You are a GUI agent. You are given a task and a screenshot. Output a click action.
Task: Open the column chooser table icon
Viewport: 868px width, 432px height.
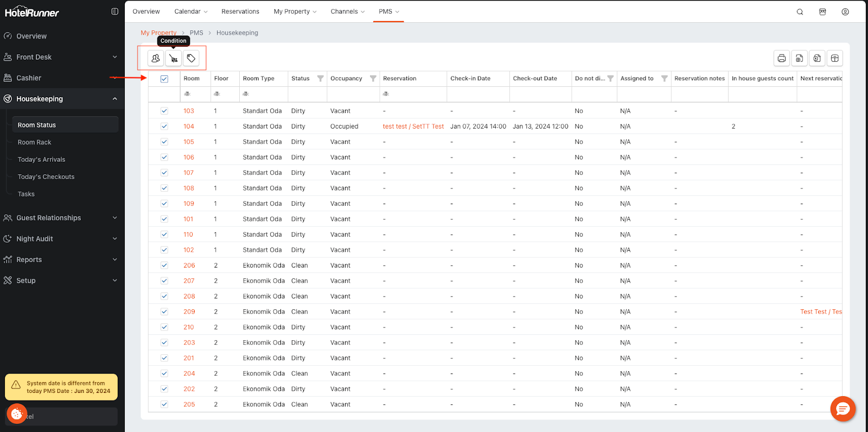(x=834, y=58)
